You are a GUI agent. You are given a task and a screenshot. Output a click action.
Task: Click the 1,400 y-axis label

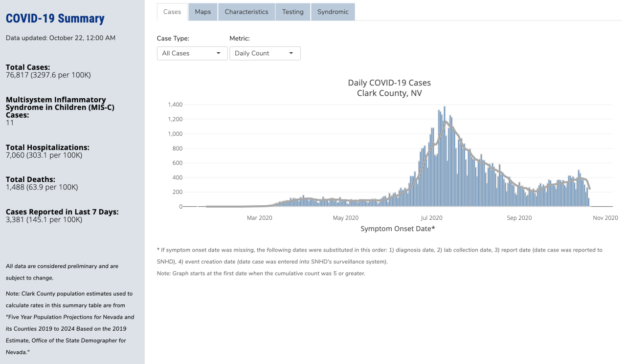[175, 105]
